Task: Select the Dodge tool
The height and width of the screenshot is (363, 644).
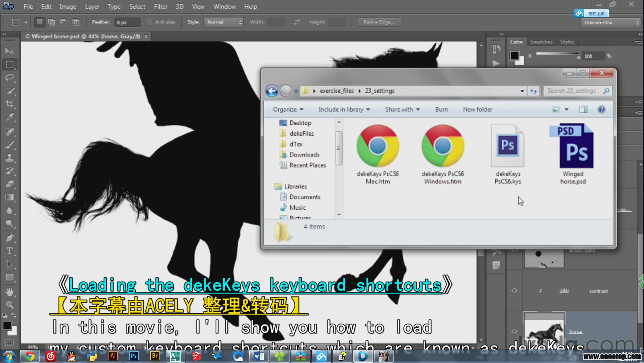Action: click(9, 224)
